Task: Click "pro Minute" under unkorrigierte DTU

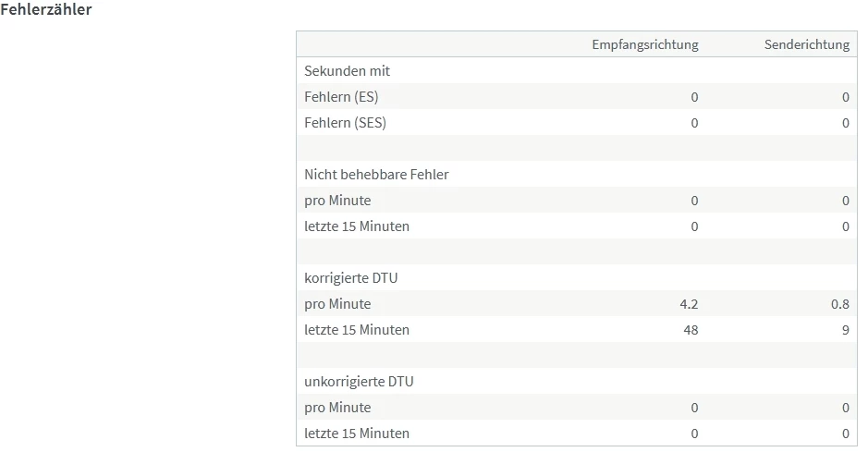Action: (337, 408)
